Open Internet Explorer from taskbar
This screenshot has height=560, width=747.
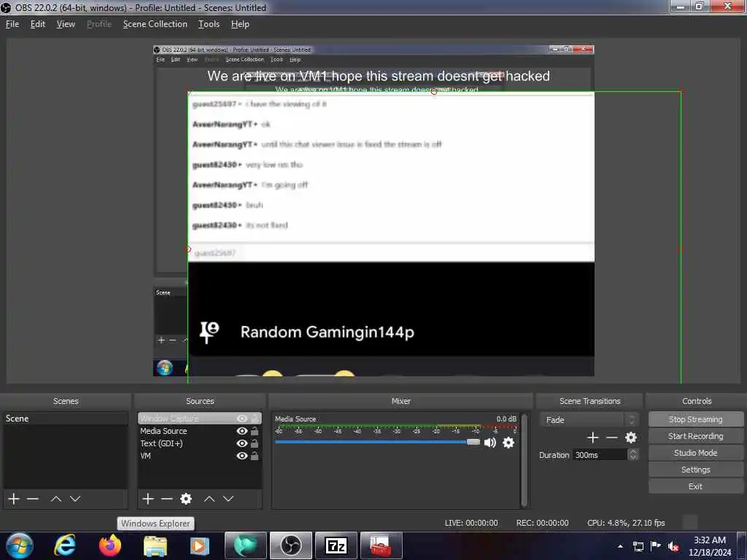[65, 545]
